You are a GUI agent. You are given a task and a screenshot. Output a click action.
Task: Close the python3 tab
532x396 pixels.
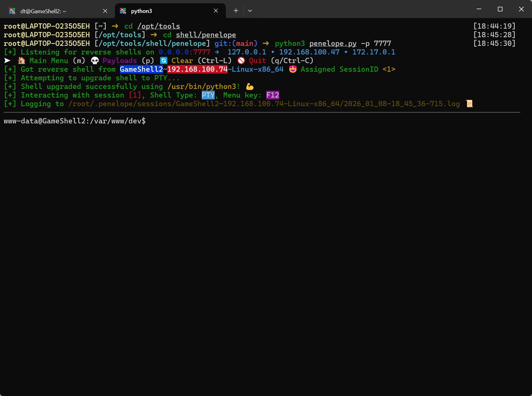(216, 11)
